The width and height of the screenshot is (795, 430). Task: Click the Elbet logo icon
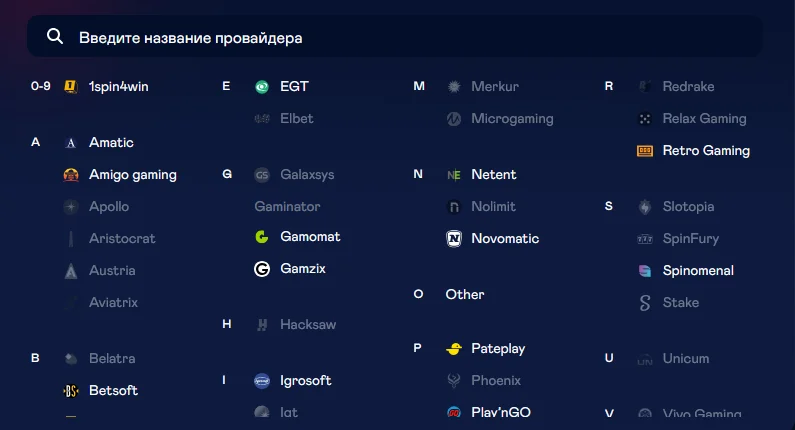[x=262, y=119]
